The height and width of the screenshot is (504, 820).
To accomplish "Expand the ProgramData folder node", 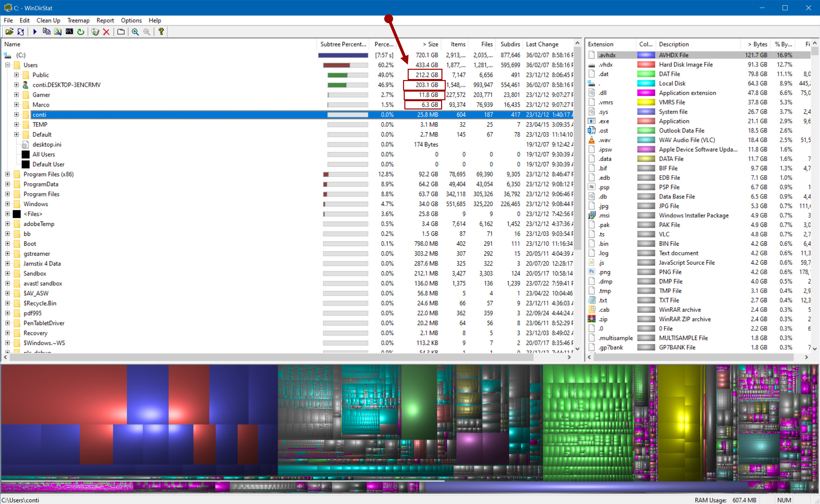I will coord(7,184).
